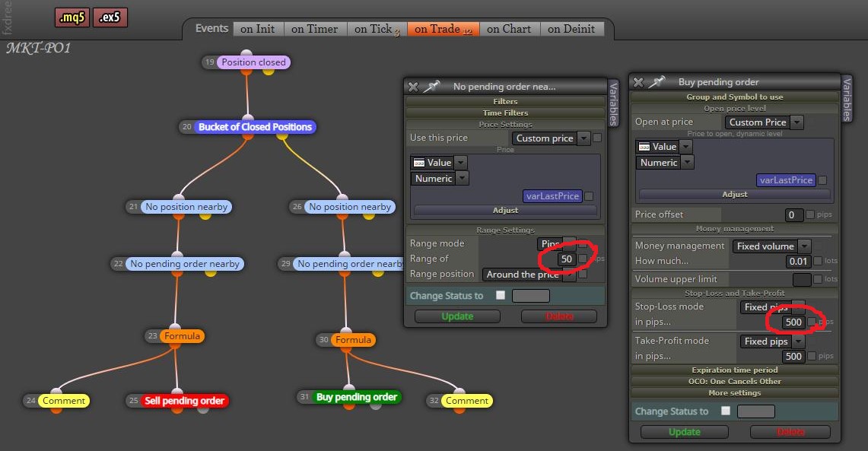Open Numeric dropdown in No pending order panel
The height and width of the screenshot is (451, 868).
440,178
